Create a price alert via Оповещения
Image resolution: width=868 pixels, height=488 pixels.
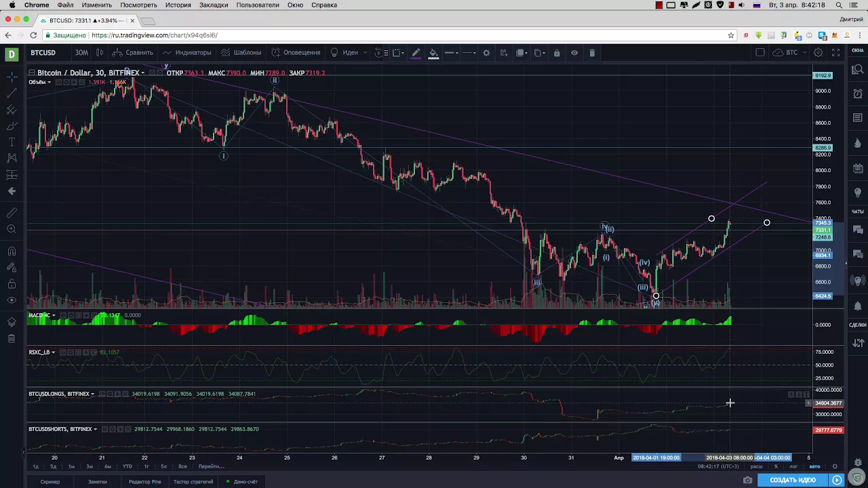point(296,52)
